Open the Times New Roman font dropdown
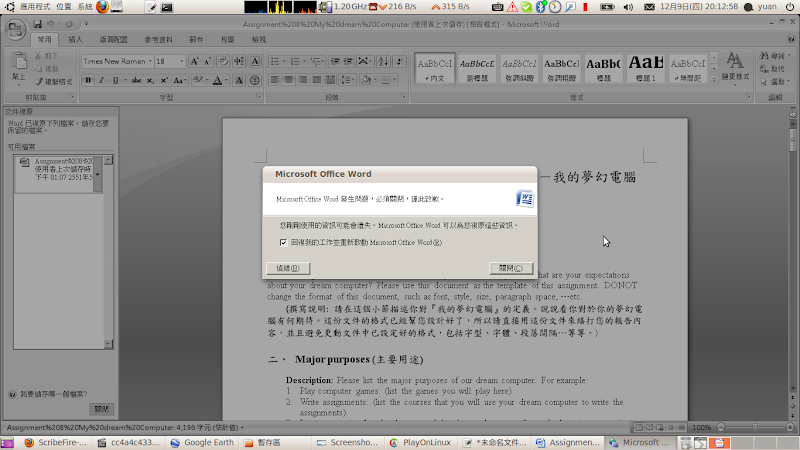 (149, 61)
